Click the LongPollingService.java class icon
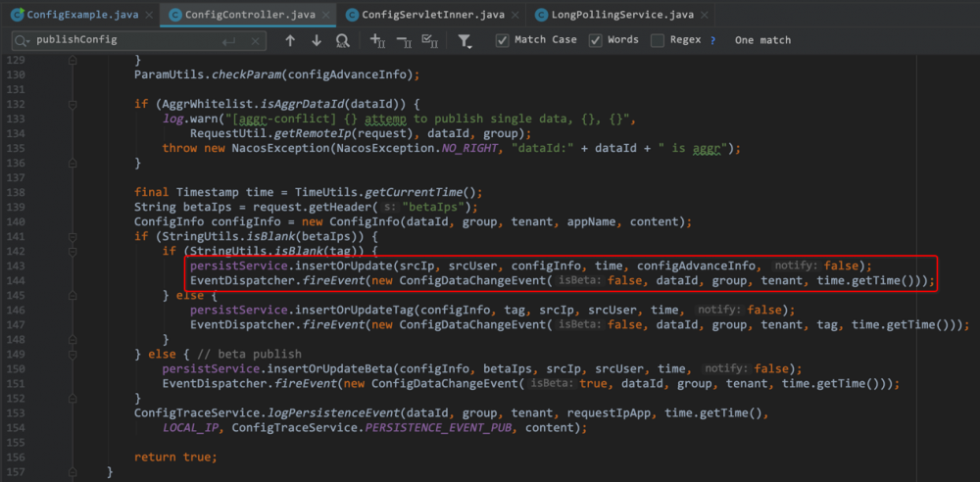 click(x=541, y=14)
